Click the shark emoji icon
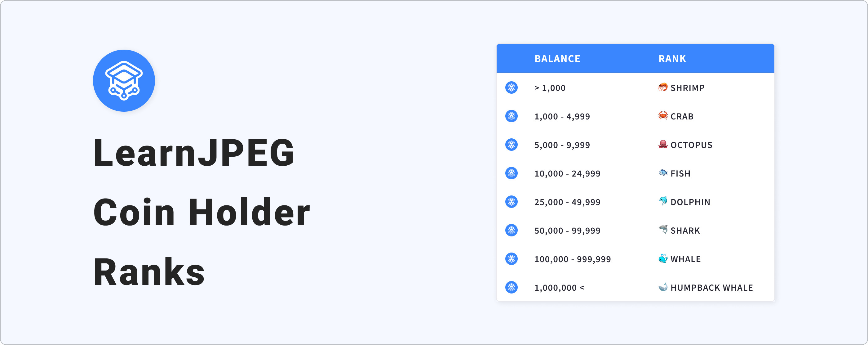 663,230
